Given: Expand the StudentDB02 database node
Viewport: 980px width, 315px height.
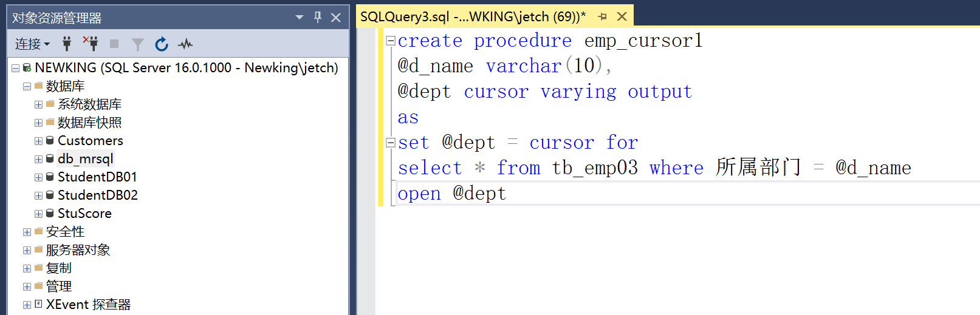Looking at the screenshot, I should coord(38,195).
